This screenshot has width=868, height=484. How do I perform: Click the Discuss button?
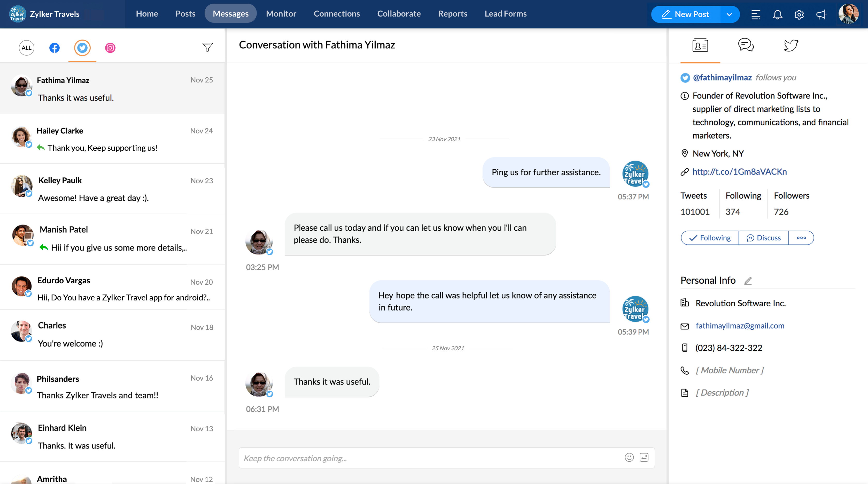[x=764, y=238]
